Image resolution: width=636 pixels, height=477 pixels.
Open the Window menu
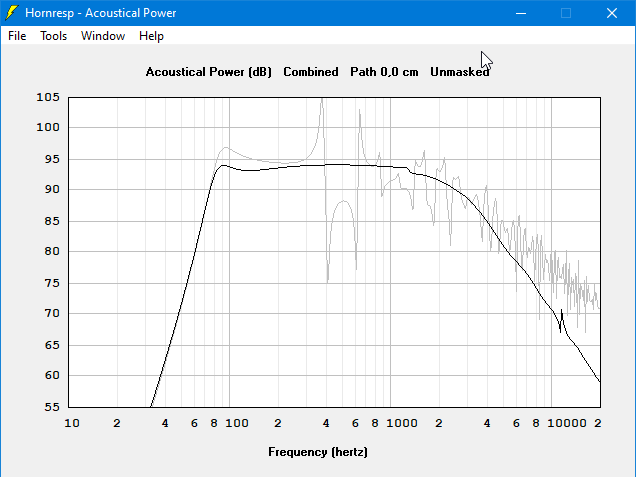(103, 36)
